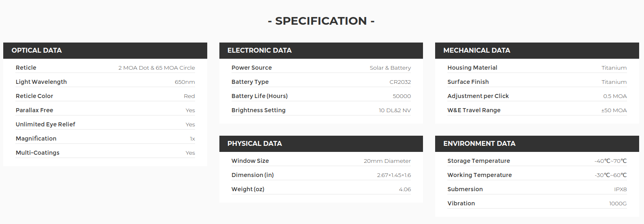644x224 pixels.
Task: Select the OPTICAL DATA section header
Action: tap(105, 51)
